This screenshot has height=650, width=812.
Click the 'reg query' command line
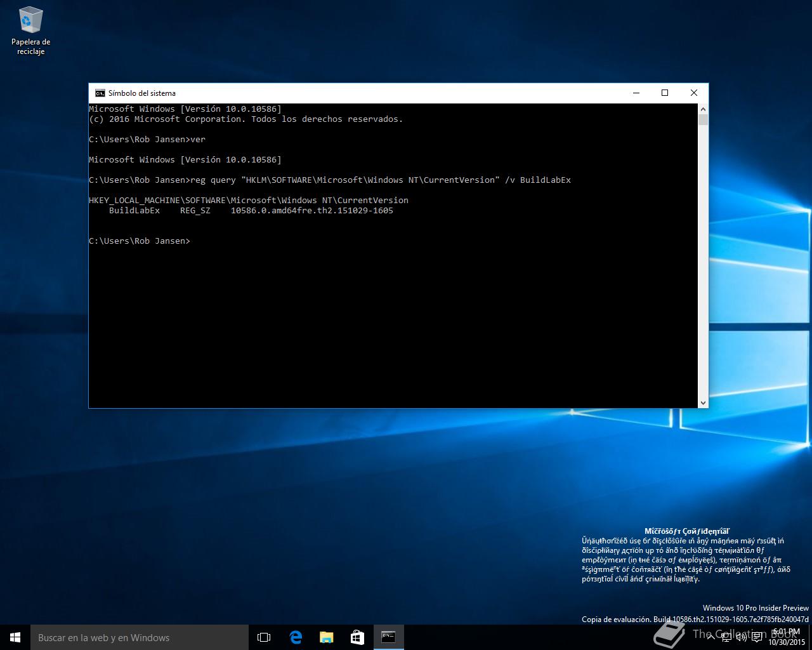point(330,180)
